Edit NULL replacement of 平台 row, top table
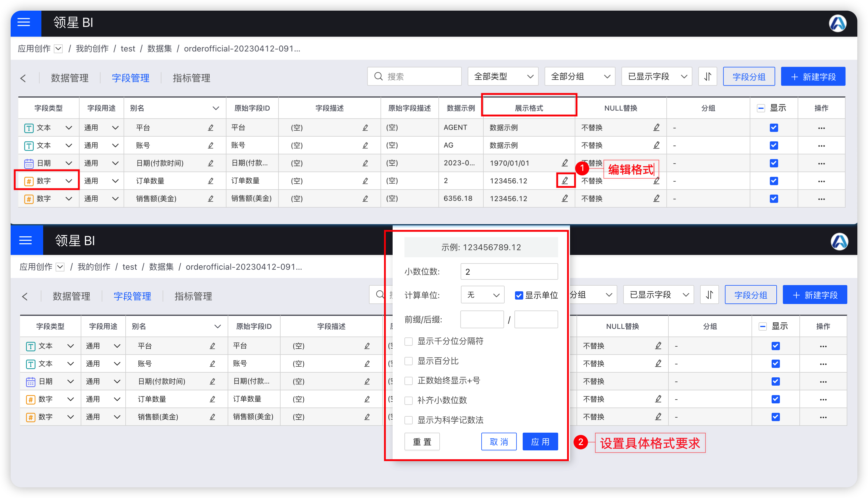This screenshot has height=498, width=868. [656, 127]
